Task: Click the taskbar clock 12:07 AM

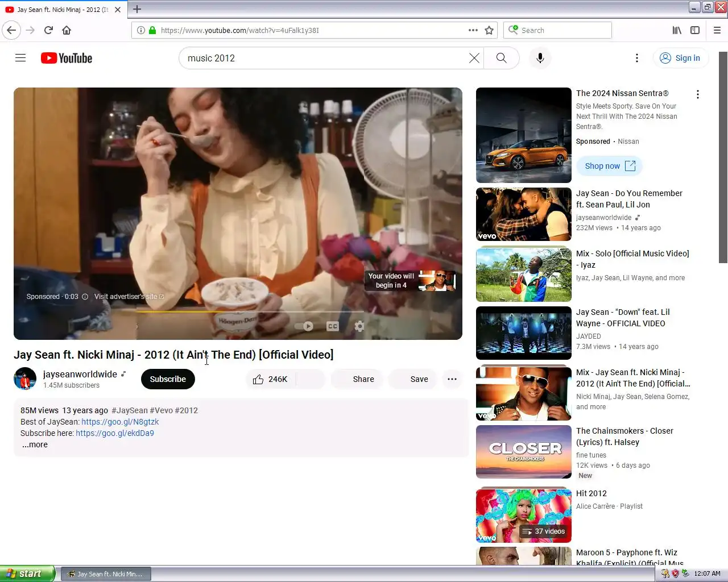Action: coord(707,573)
